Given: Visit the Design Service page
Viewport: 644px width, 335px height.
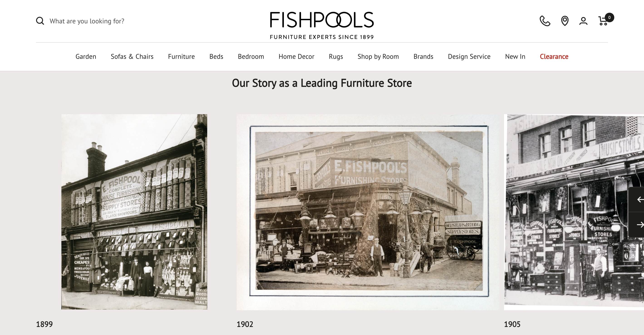Looking at the screenshot, I should coord(469,57).
